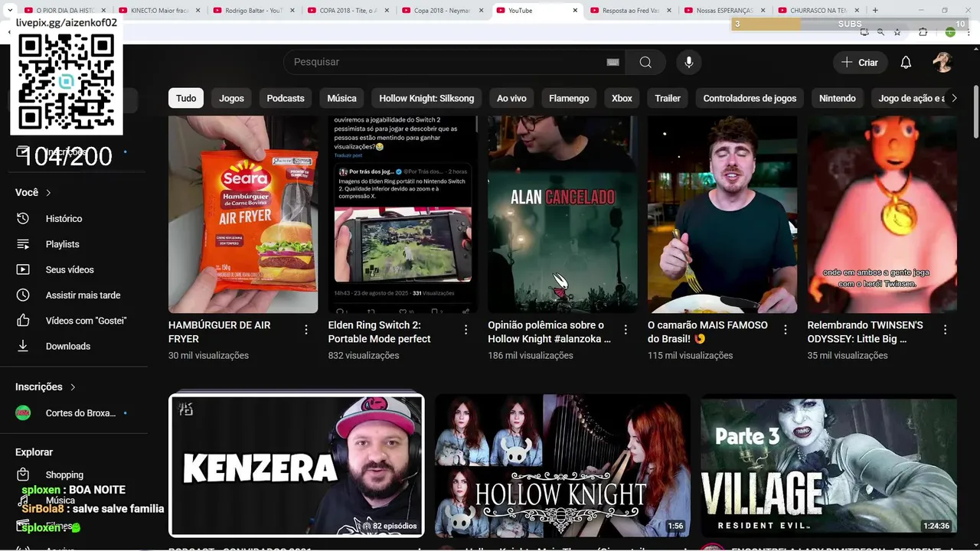This screenshot has height=551, width=980.
Task: Open the green browser profile icon
Action: click(950, 32)
